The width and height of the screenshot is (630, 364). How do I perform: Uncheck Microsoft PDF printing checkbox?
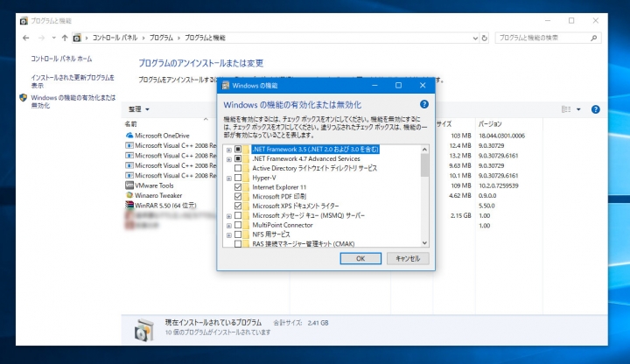tap(238, 197)
